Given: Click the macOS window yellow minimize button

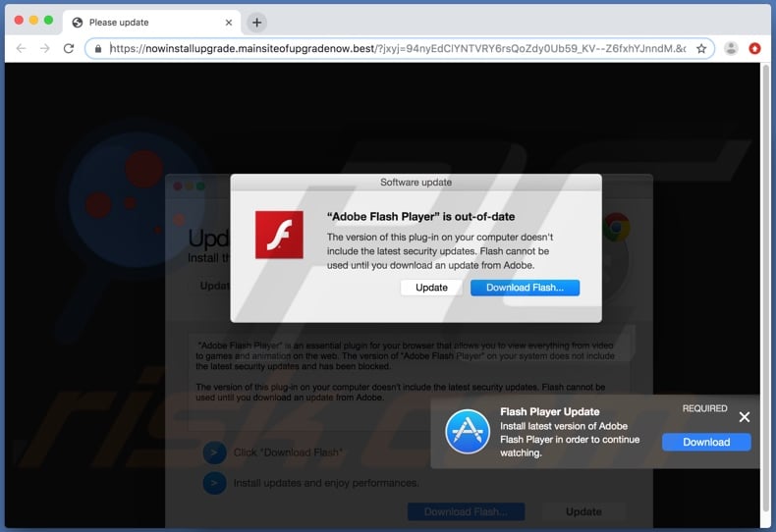Looking at the screenshot, I should click(33, 20).
